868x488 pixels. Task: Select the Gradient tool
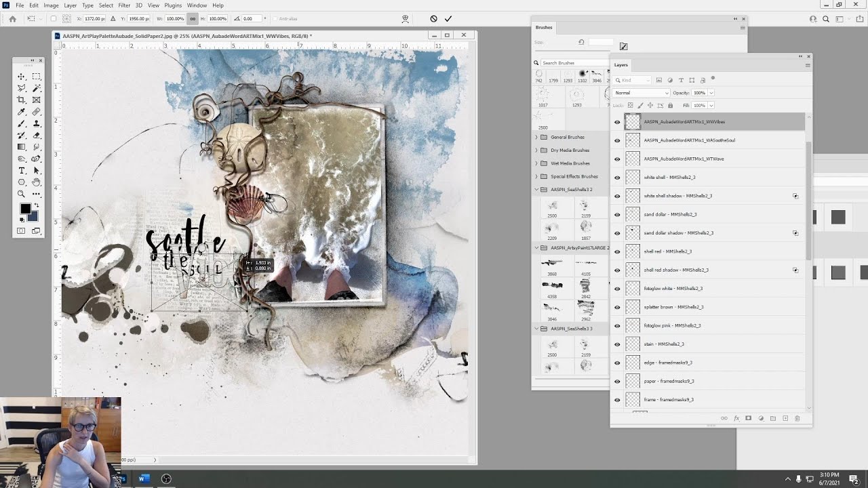click(22, 146)
